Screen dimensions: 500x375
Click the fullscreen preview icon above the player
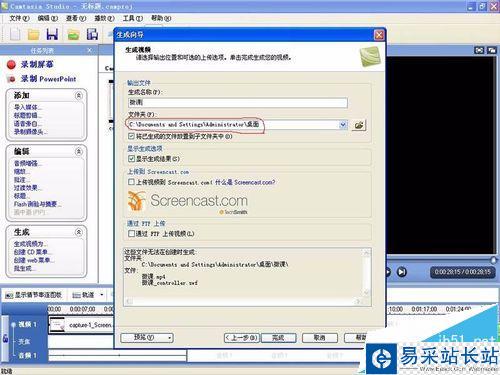click(479, 50)
